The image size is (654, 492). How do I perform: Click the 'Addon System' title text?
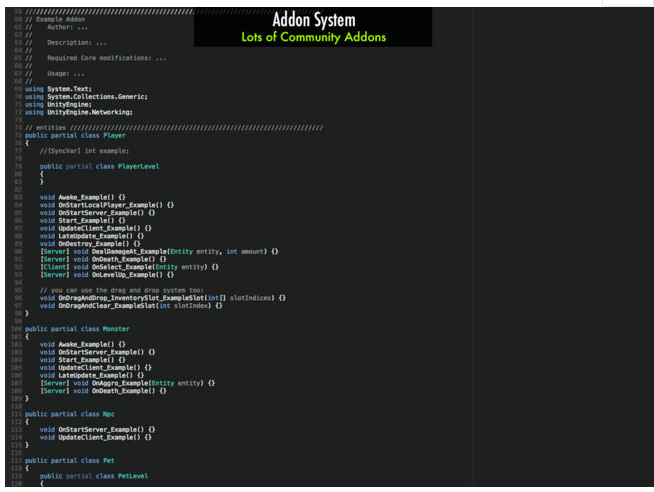(314, 20)
